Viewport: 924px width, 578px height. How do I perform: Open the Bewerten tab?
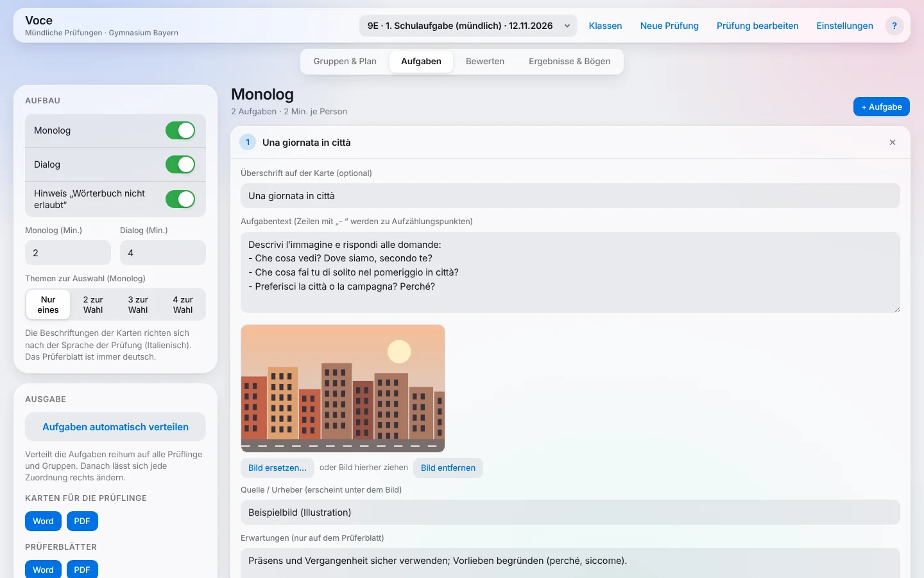click(485, 62)
